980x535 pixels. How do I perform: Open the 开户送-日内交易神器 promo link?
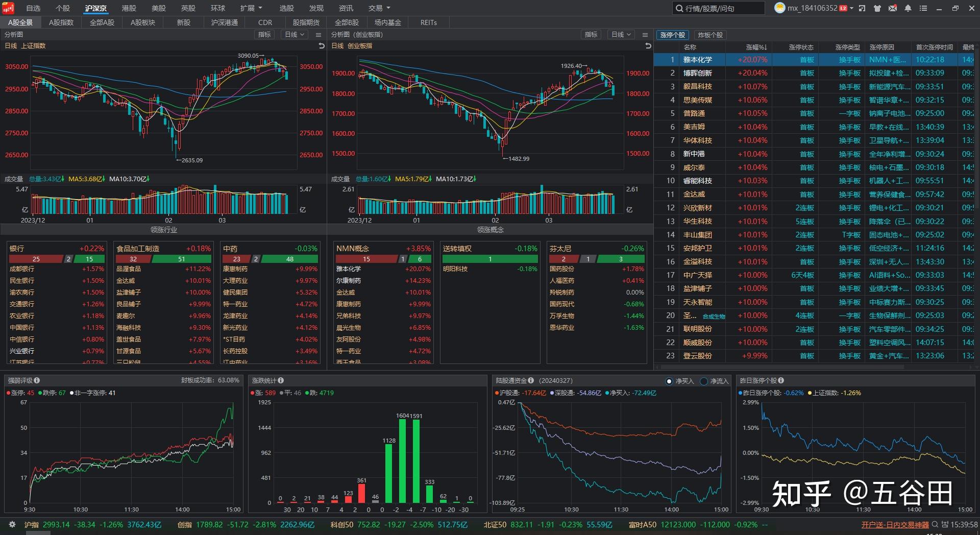[895, 524]
